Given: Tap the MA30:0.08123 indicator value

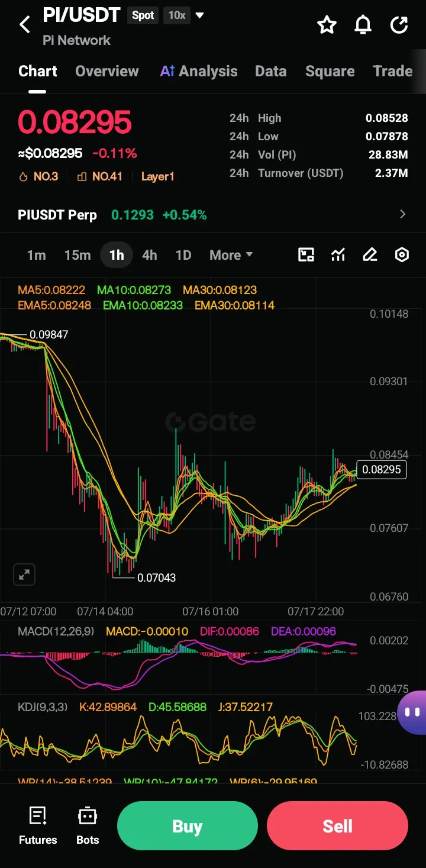Looking at the screenshot, I should pos(220,290).
